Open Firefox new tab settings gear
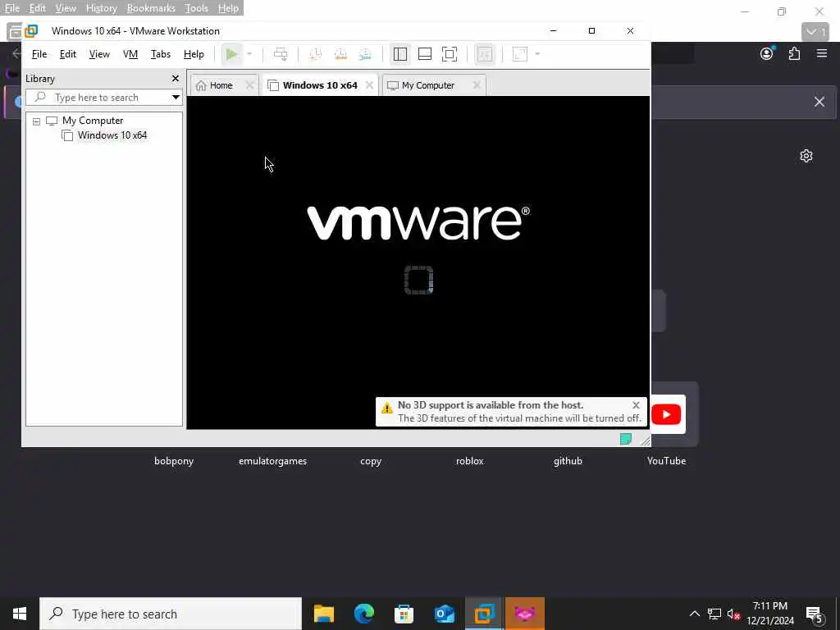Viewport: 840px width, 630px height. [806, 156]
